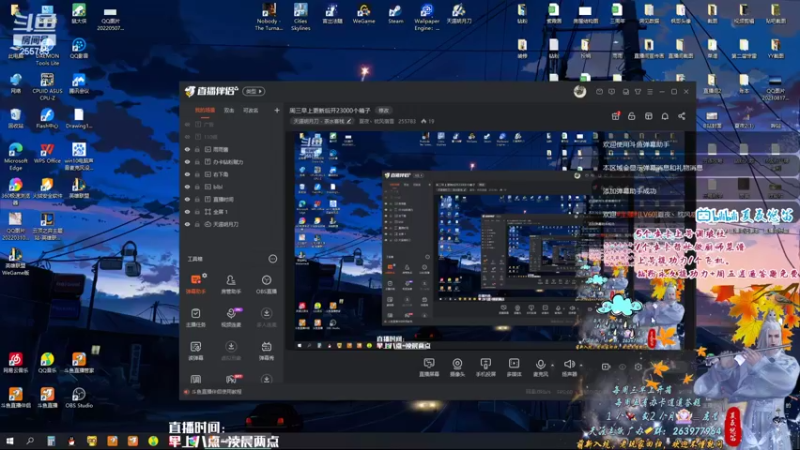
Task: Open the OBS直播 tool in toolbox
Action: pos(266,284)
